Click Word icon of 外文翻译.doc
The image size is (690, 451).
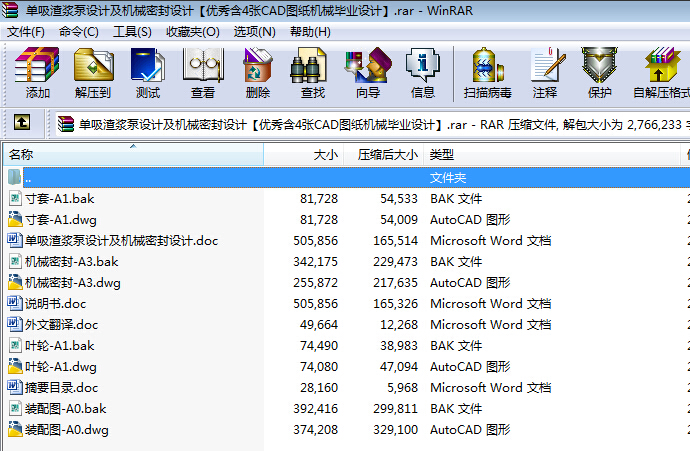(15, 324)
